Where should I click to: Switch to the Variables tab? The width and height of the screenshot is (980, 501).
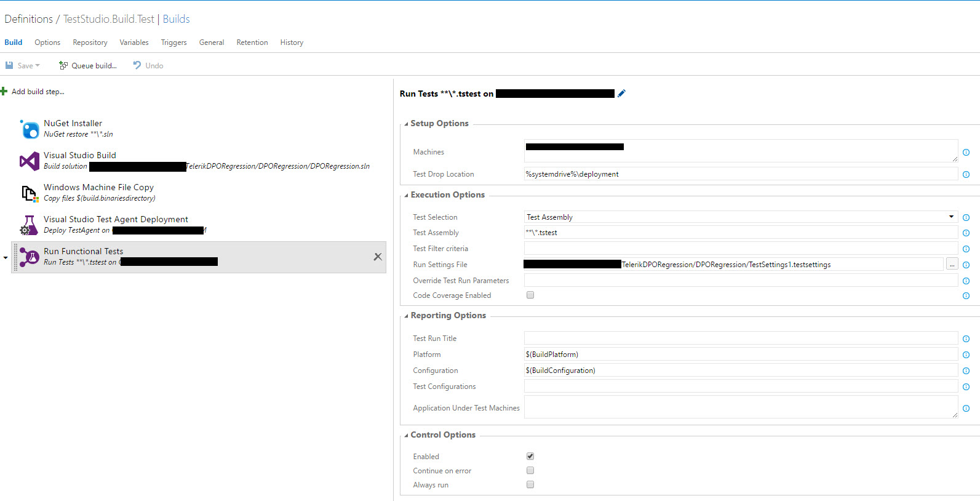point(134,42)
